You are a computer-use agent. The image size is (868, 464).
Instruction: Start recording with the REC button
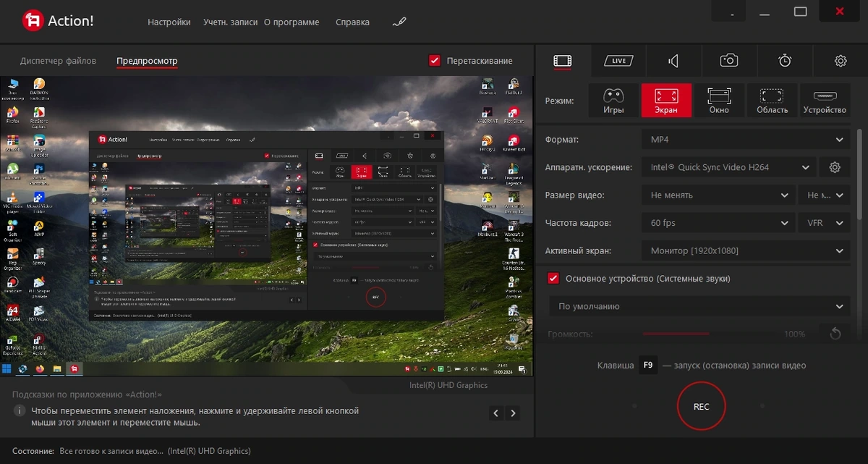pyautogui.click(x=701, y=407)
